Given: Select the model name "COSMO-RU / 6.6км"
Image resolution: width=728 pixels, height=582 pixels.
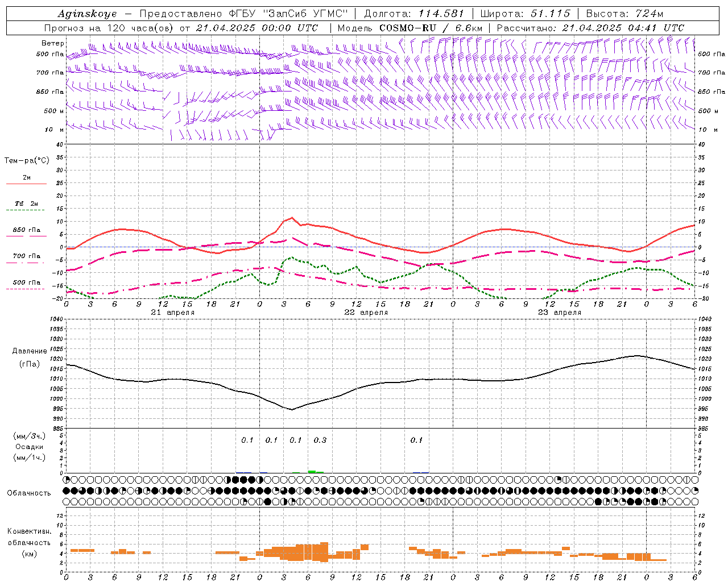Looking at the screenshot, I should pyautogui.click(x=431, y=28).
